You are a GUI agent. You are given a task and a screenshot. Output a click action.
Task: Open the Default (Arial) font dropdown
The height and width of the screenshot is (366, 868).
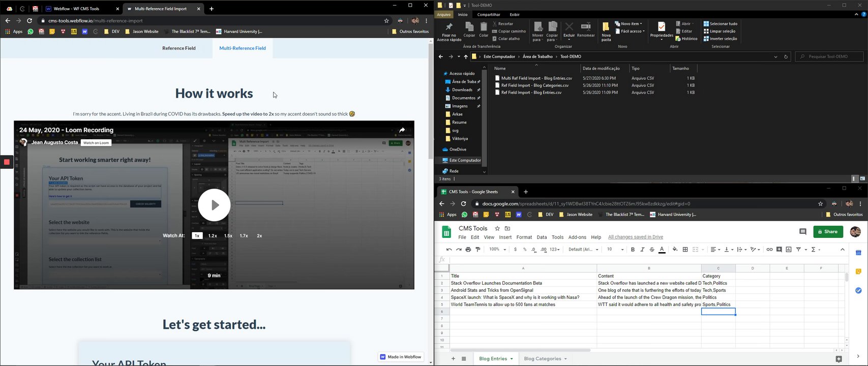[583, 250]
